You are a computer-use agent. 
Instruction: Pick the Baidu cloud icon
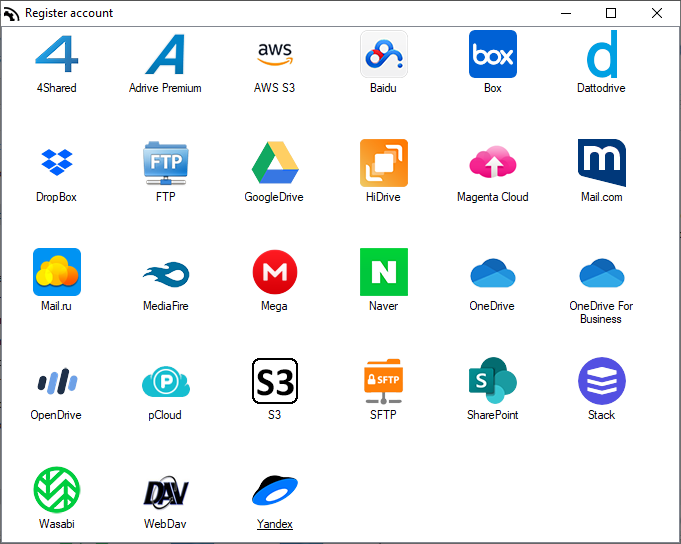[x=383, y=54]
